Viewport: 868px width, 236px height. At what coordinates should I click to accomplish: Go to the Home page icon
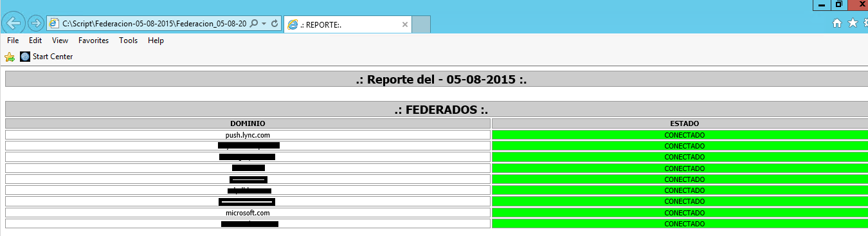click(x=837, y=23)
